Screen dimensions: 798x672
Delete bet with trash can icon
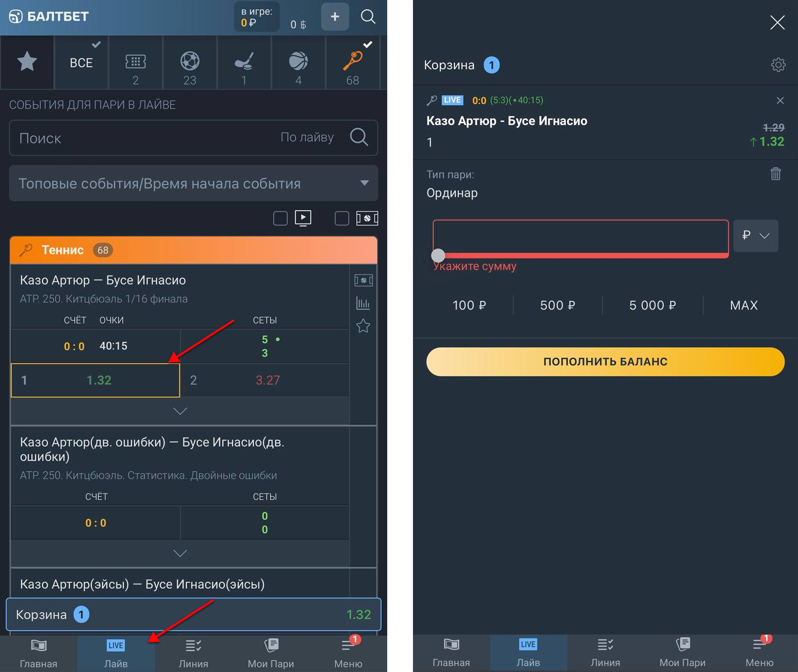(776, 174)
